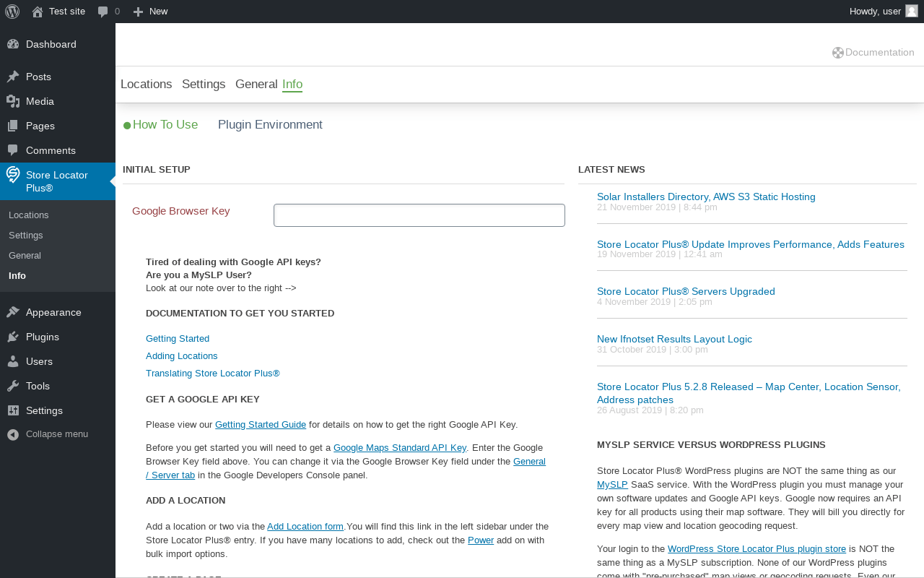Focus the Google Browser Key field
Viewport: 924px width, 578px height.
(x=419, y=215)
